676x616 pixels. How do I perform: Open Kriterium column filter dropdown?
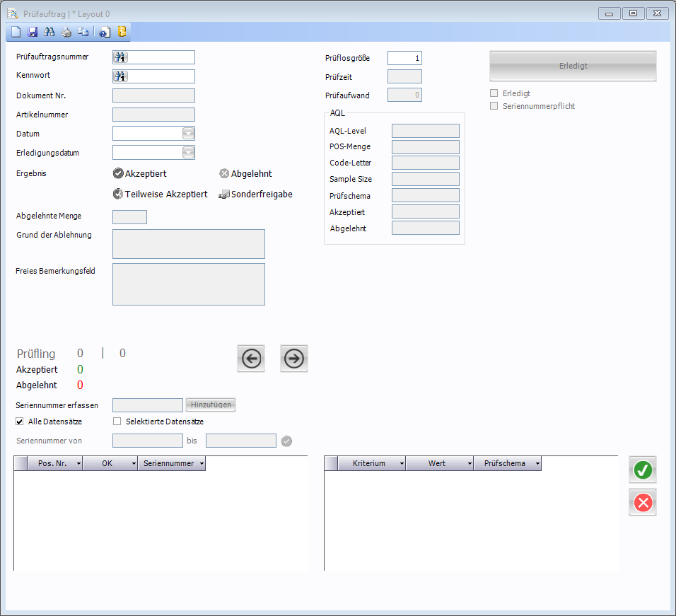402,464
